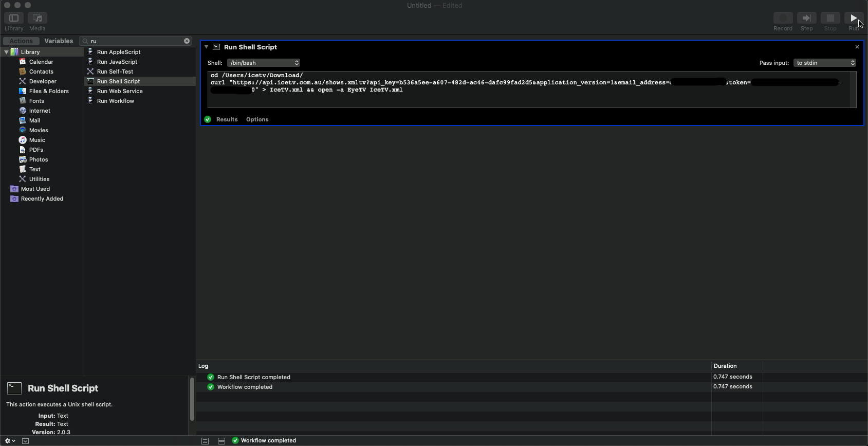The height and width of the screenshot is (446, 868).
Task: Select the Music category icon
Action: click(23, 140)
